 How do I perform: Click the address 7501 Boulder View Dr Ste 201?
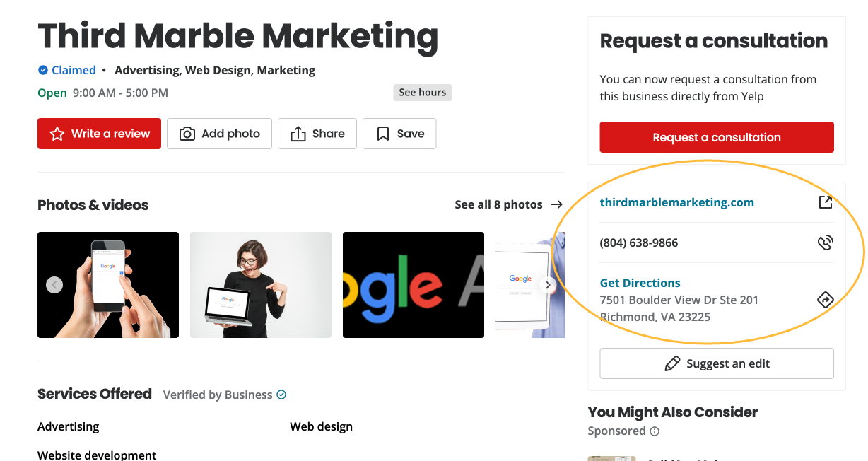pyautogui.click(x=679, y=300)
